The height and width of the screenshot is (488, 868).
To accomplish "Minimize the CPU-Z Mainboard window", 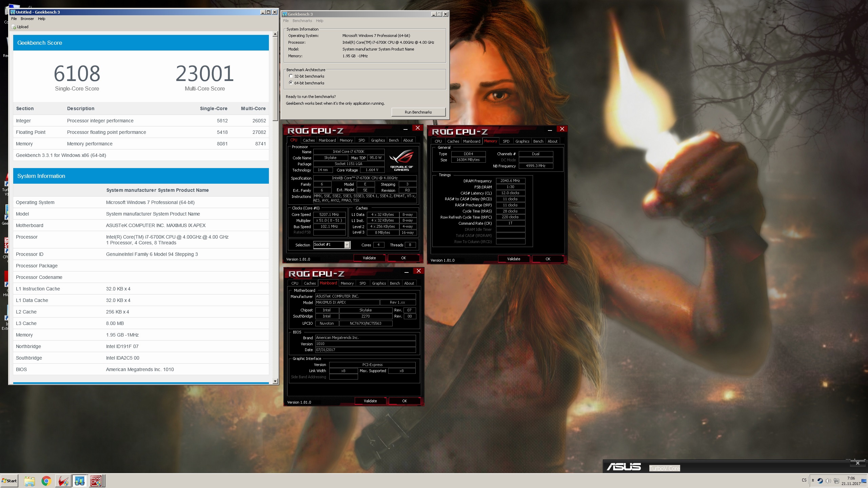I will point(407,272).
